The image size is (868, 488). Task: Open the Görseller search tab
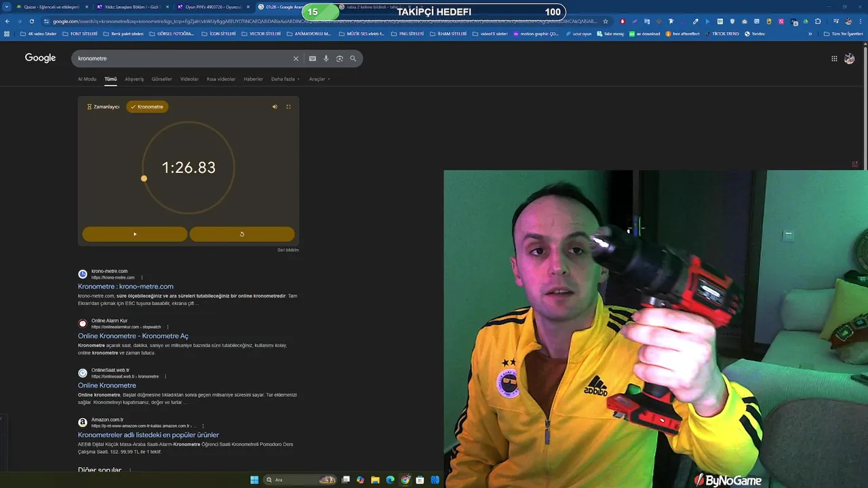[x=162, y=79]
